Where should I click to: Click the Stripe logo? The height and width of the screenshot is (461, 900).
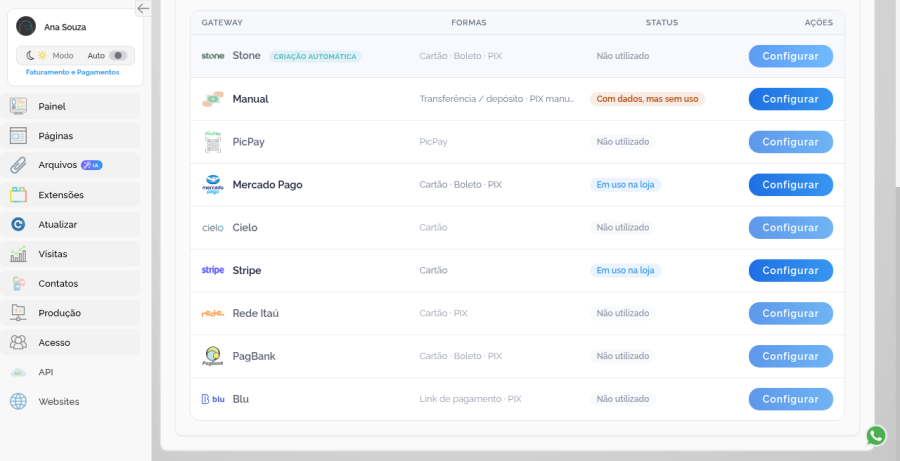[213, 270]
